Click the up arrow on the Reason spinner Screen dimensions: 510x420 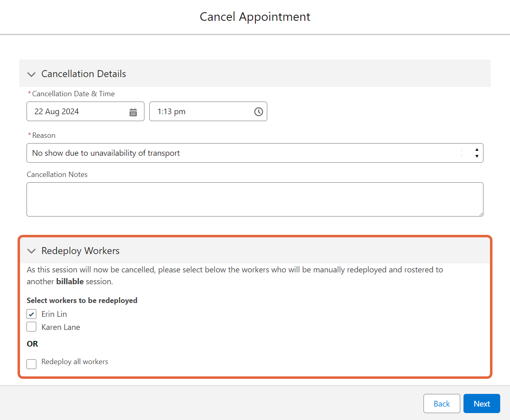coord(477,150)
